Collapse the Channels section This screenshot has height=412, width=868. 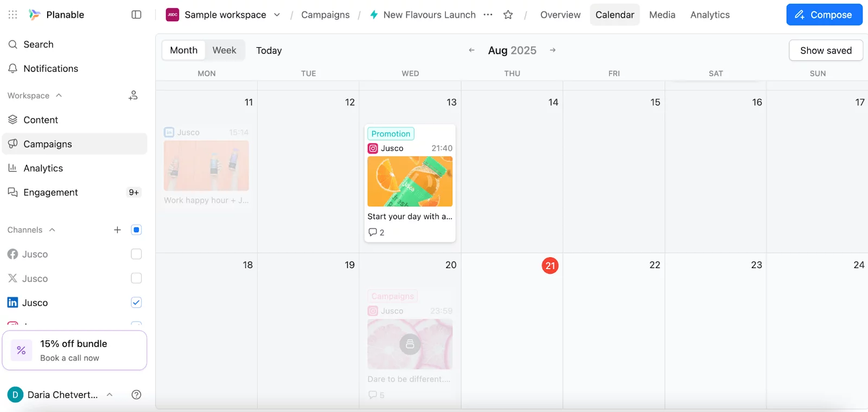(53, 230)
